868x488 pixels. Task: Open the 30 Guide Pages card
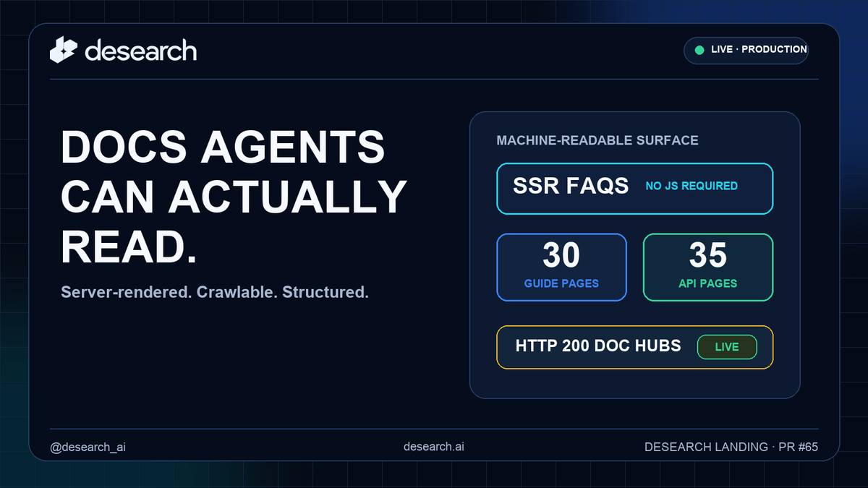[561, 267]
